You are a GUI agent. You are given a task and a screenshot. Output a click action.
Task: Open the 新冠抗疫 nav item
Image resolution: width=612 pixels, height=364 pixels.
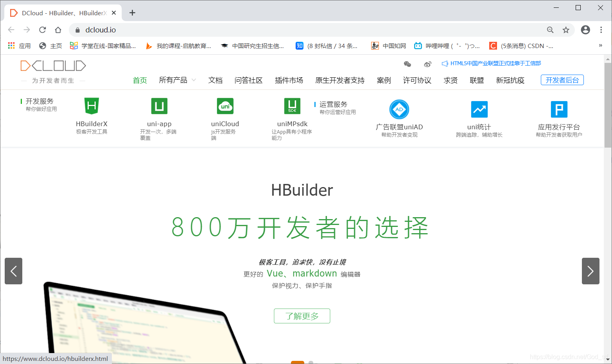510,80
